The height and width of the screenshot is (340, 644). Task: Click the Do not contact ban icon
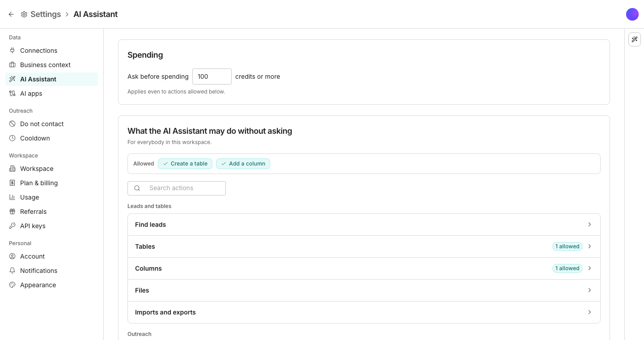click(x=13, y=124)
